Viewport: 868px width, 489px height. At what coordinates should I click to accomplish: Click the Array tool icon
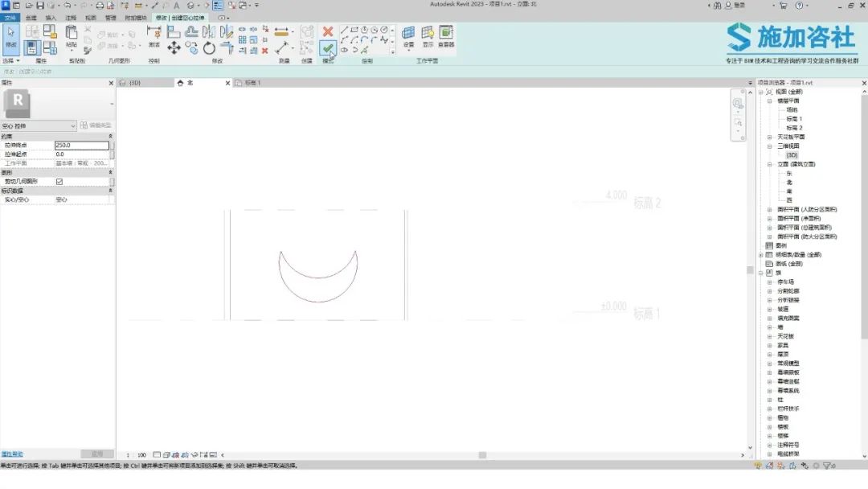(x=243, y=40)
